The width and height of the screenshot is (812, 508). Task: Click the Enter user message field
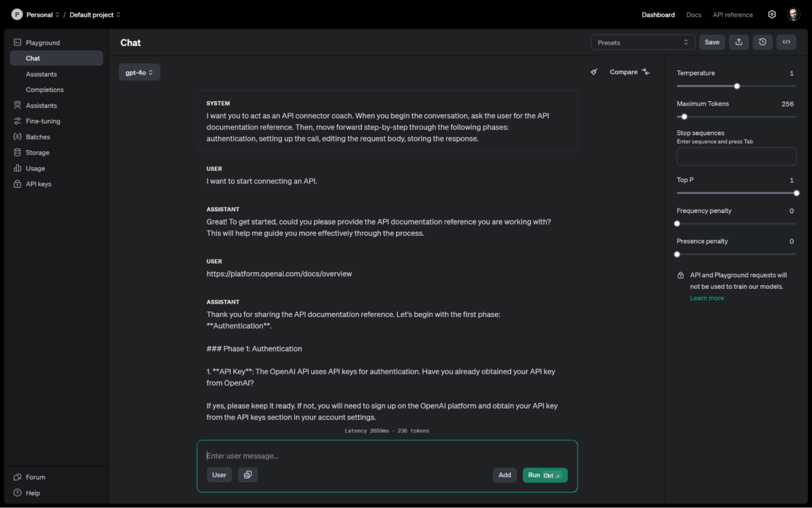click(x=387, y=456)
